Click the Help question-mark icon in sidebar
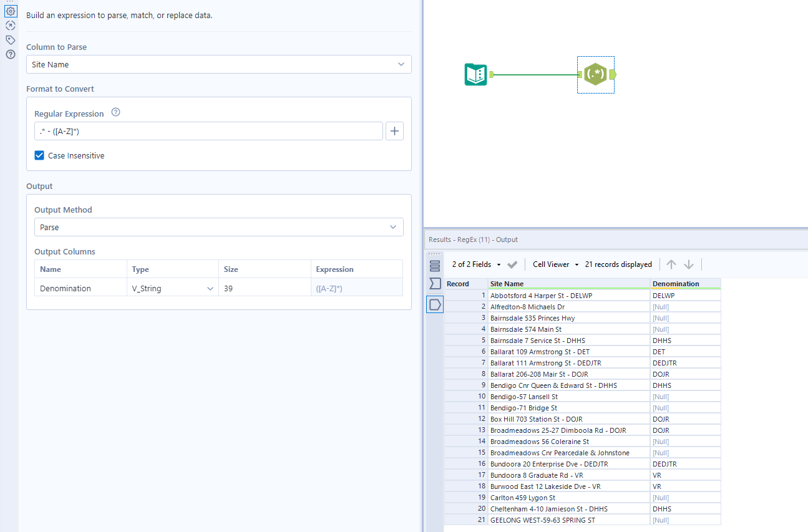808x532 pixels. point(10,54)
